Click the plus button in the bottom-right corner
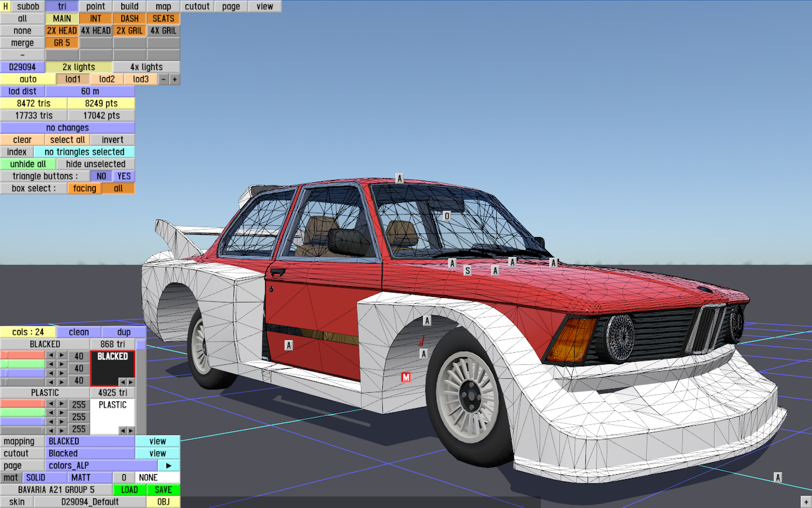Image resolution: width=812 pixels, height=508 pixels. click(806, 502)
